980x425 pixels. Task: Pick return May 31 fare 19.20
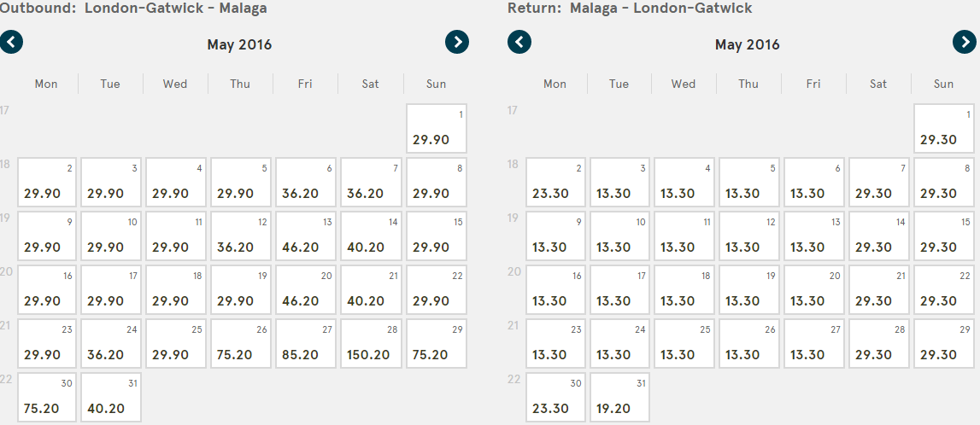tap(620, 397)
